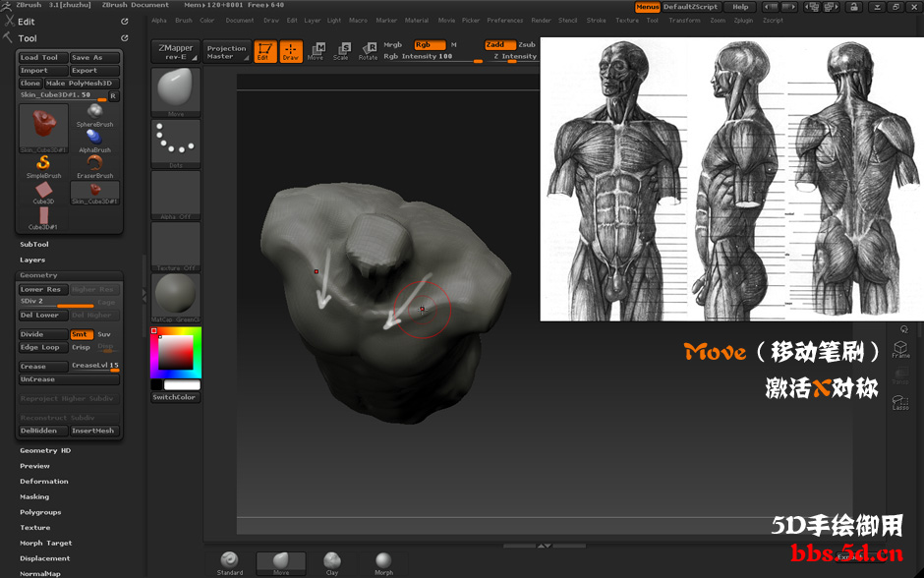Click the Load Tool button

click(43, 58)
